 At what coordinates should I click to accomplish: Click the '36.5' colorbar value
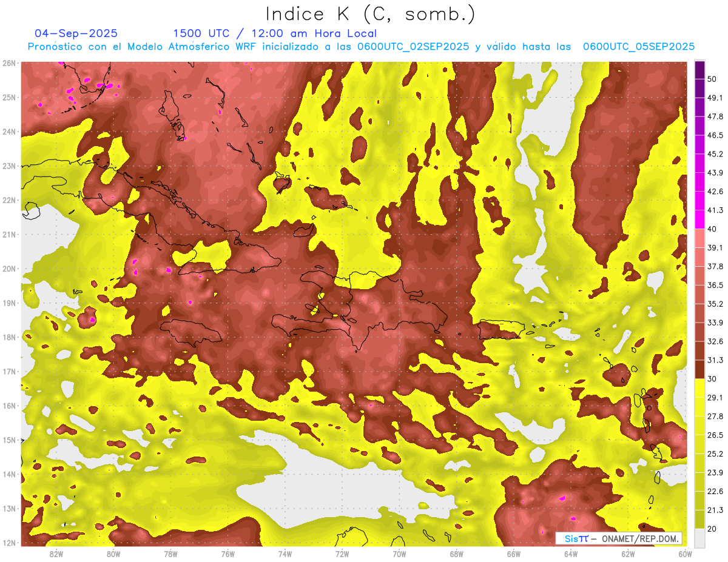[715, 285]
